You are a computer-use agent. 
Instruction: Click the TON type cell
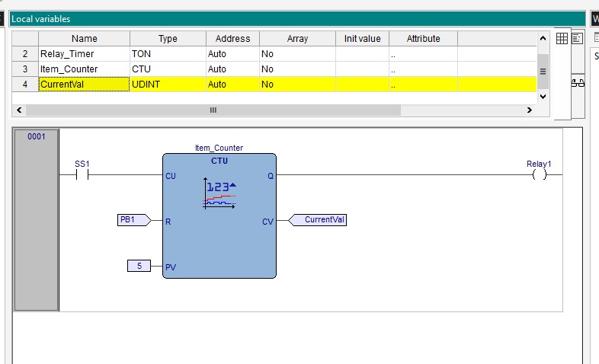[168, 54]
